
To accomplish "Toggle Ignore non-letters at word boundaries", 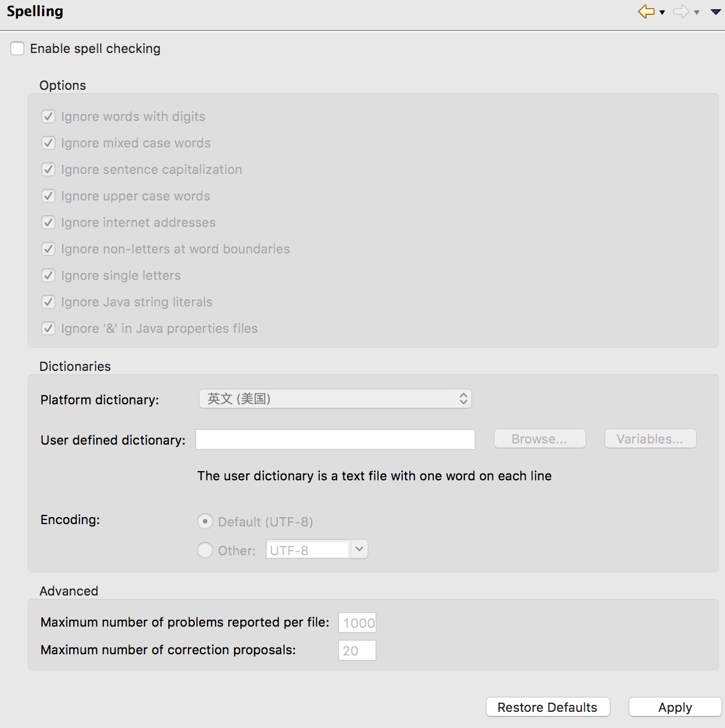I will pos(48,249).
